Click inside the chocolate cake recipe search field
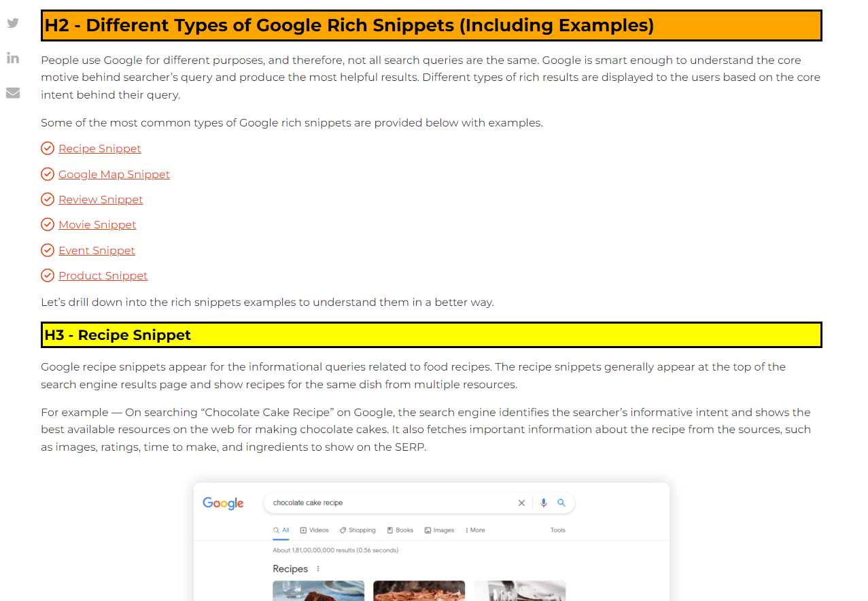The width and height of the screenshot is (868, 601). pos(374,502)
